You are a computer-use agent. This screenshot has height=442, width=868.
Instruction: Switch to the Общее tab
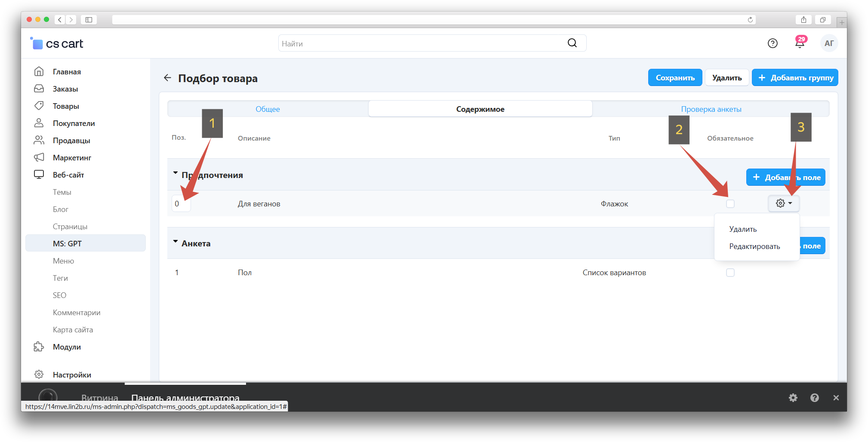coord(268,109)
